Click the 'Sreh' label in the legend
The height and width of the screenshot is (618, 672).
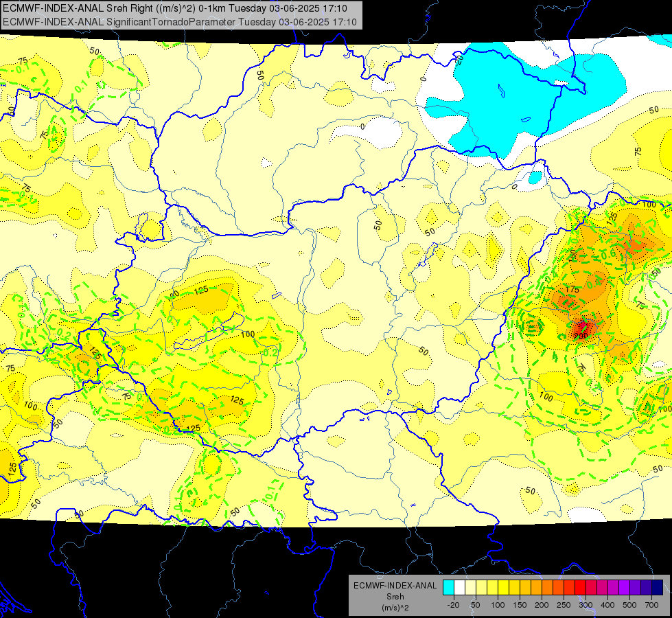pyautogui.click(x=395, y=597)
